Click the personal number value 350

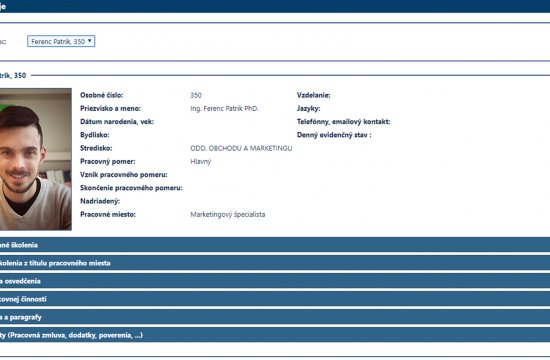pos(196,95)
